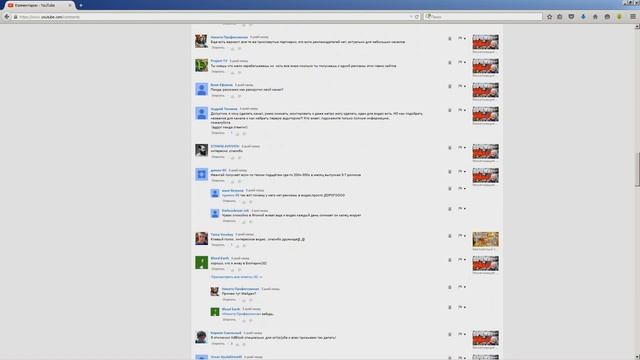Open the Project TV channel name link
Image resolution: width=640 pixels, height=360 pixels.
click(x=219, y=61)
